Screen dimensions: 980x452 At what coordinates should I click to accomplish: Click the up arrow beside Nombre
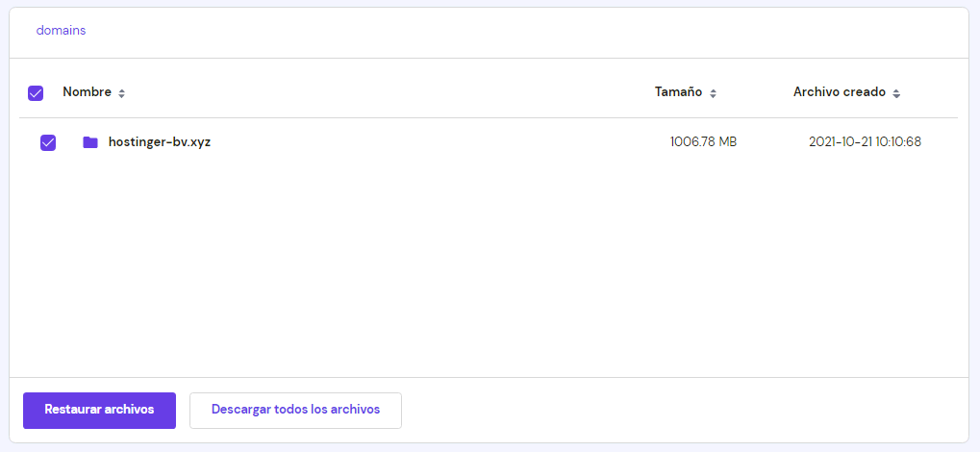(121, 90)
